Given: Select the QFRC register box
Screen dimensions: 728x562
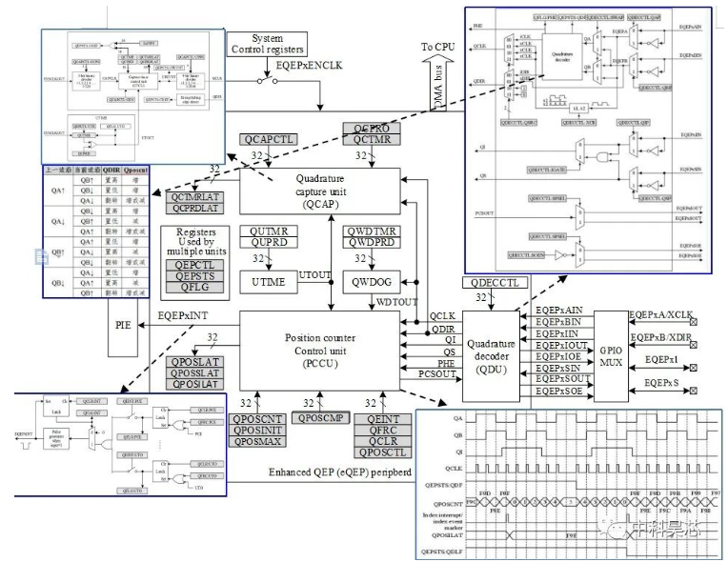Looking at the screenshot, I should pyautogui.click(x=383, y=431).
